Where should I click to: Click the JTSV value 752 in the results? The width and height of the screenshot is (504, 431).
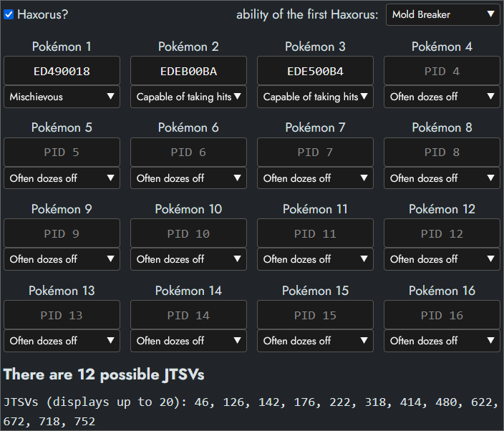[x=84, y=422]
